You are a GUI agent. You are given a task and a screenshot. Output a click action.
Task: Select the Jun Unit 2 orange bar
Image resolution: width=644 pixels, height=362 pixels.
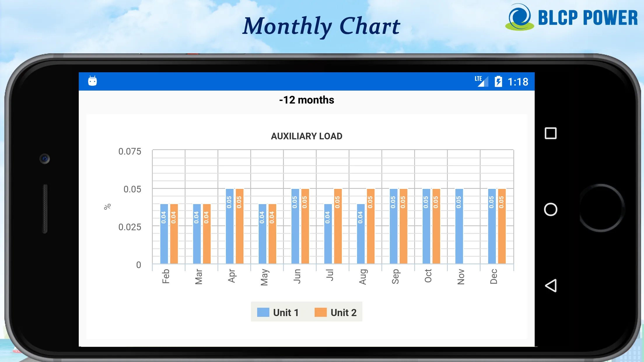[305, 226]
